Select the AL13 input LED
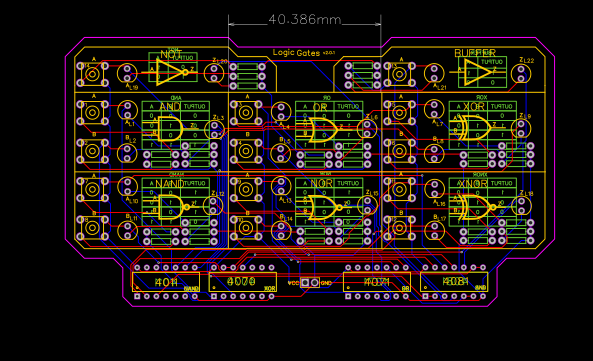The image size is (593, 361). (281, 187)
